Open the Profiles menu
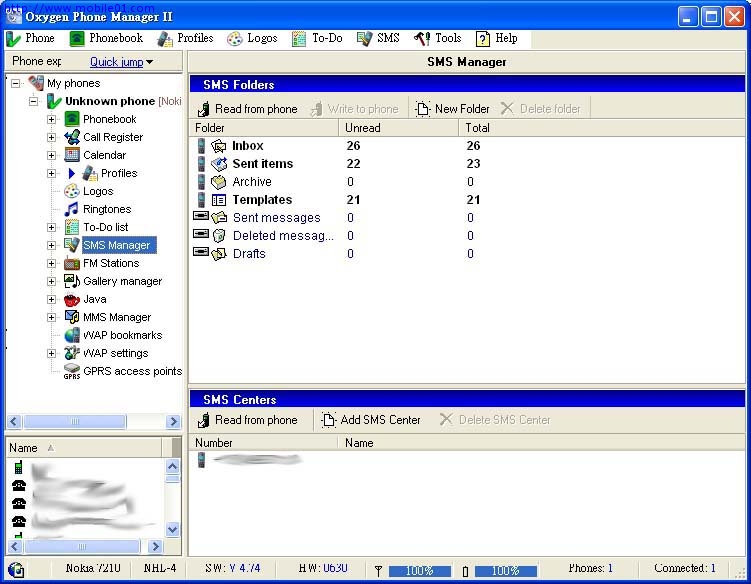This screenshot has width=751, height=584. (185, 38)
